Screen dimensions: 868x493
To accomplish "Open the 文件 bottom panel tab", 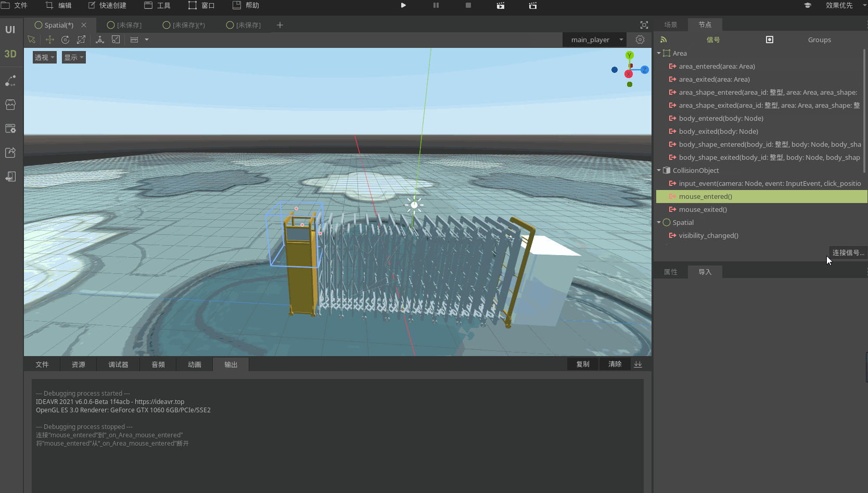I will click(42, 364).
